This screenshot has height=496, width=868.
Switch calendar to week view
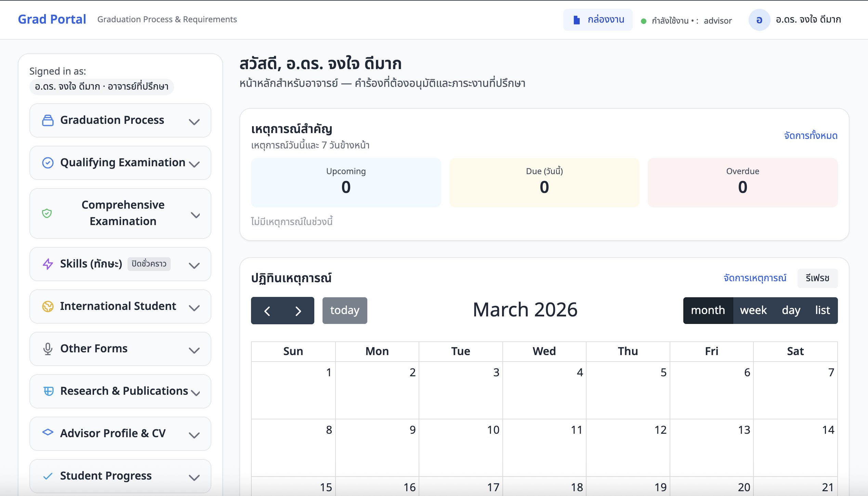tap(753, 310)
